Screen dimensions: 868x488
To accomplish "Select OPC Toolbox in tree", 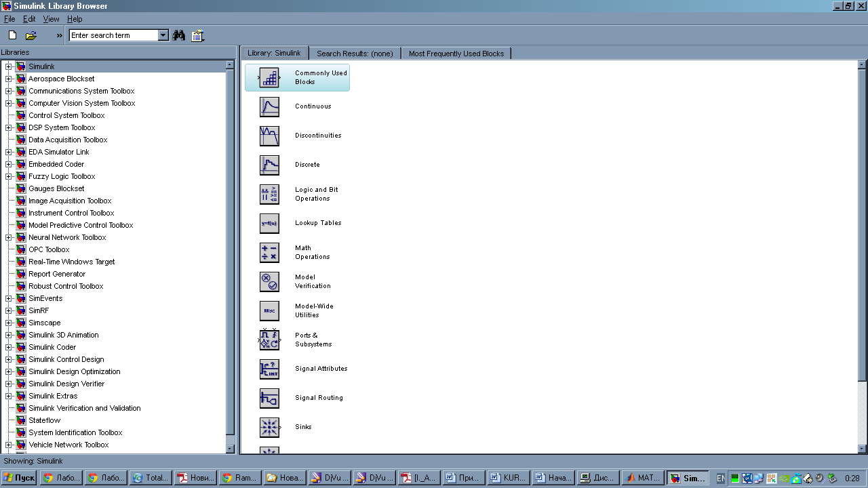I will pyautogui.click(x=49, y=249).
